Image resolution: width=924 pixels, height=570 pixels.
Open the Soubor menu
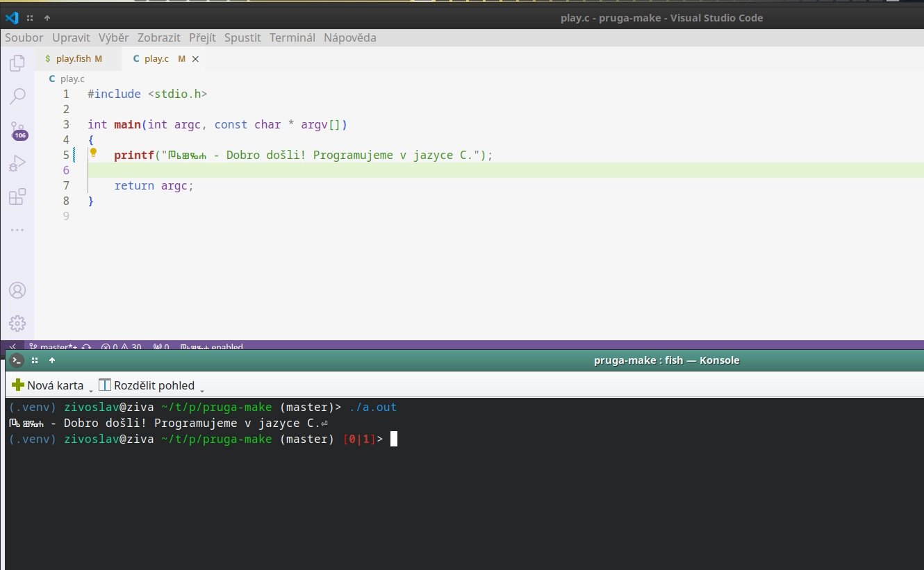[24, 37]
